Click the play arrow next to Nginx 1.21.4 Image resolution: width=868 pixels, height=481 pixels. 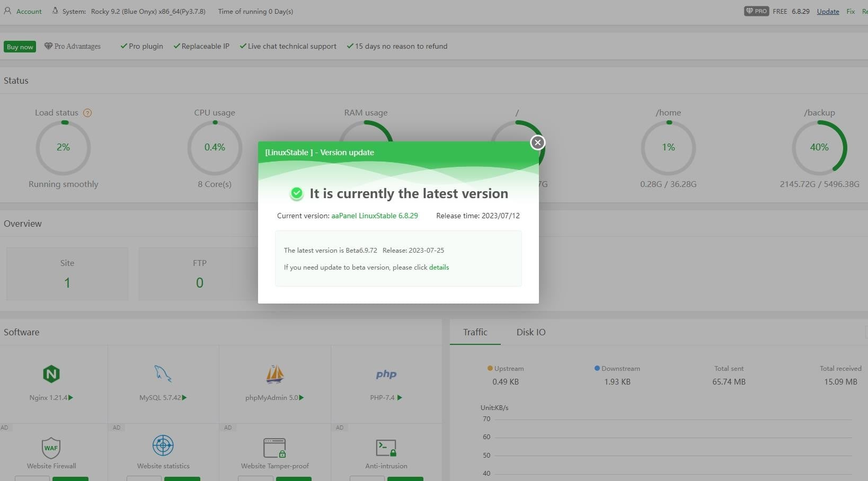(71, 398)
